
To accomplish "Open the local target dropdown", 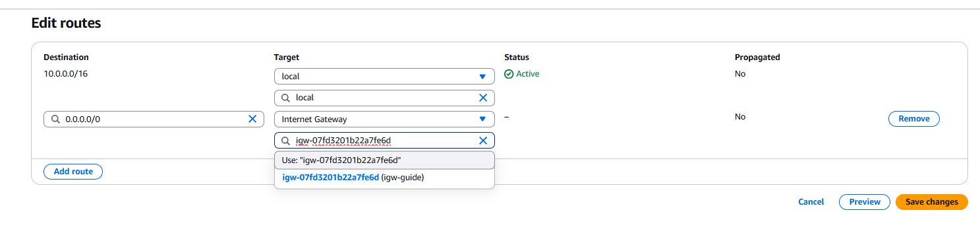I will click(384, 77).
